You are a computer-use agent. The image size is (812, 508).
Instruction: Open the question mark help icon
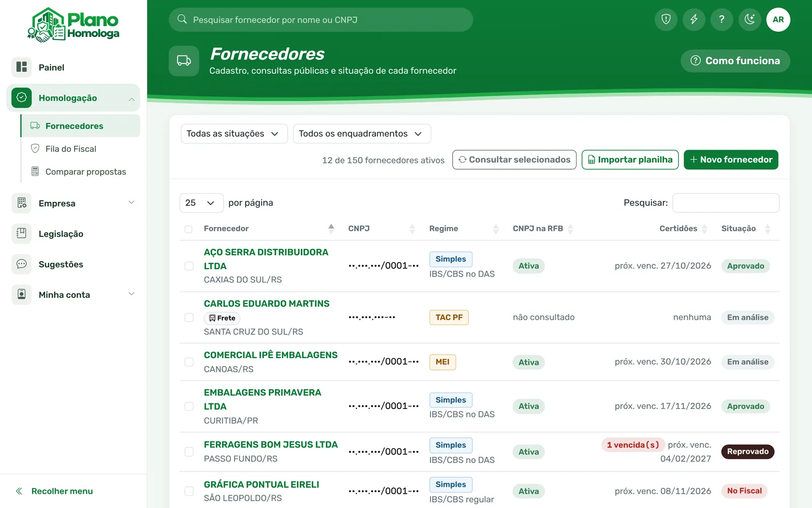tap(722, 20)
